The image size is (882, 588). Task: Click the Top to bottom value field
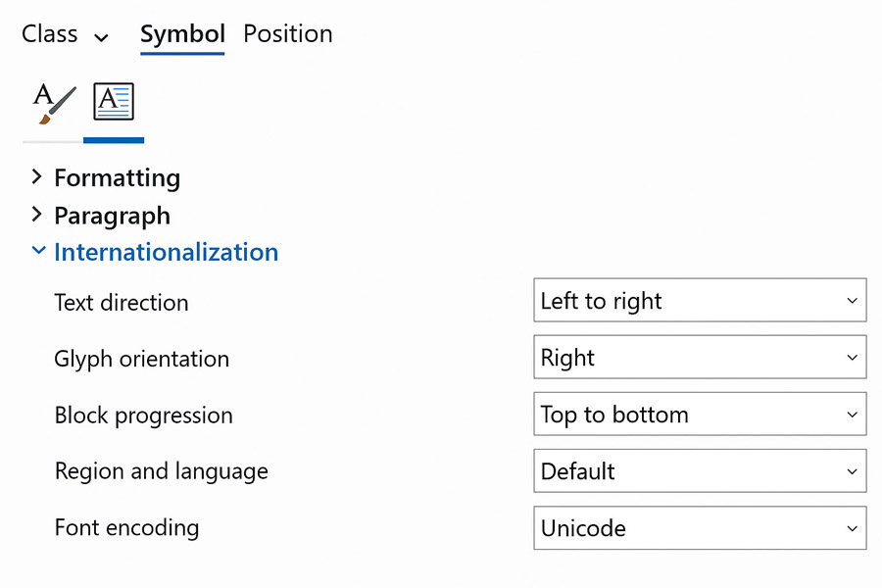coord(700,414)
